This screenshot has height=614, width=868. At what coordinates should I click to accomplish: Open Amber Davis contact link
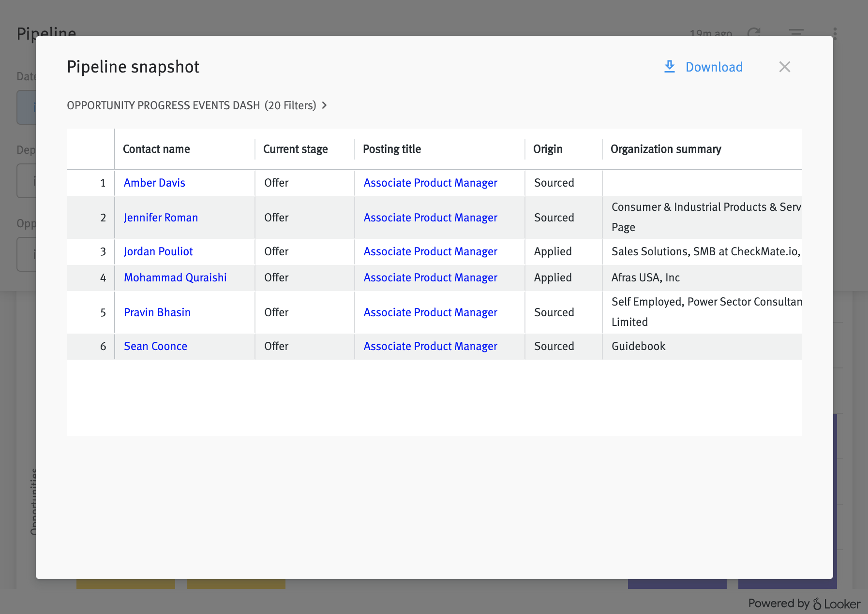point(154,183)
